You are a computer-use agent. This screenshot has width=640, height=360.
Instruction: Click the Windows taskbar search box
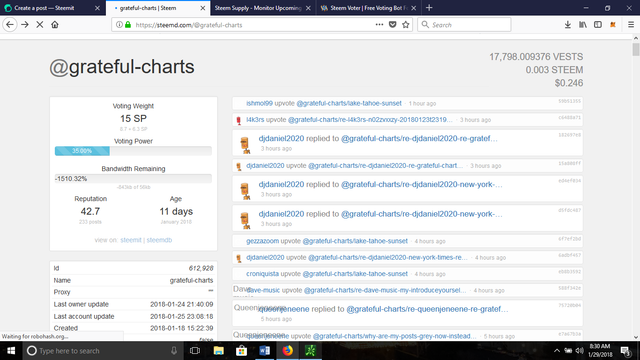[102, 351]
